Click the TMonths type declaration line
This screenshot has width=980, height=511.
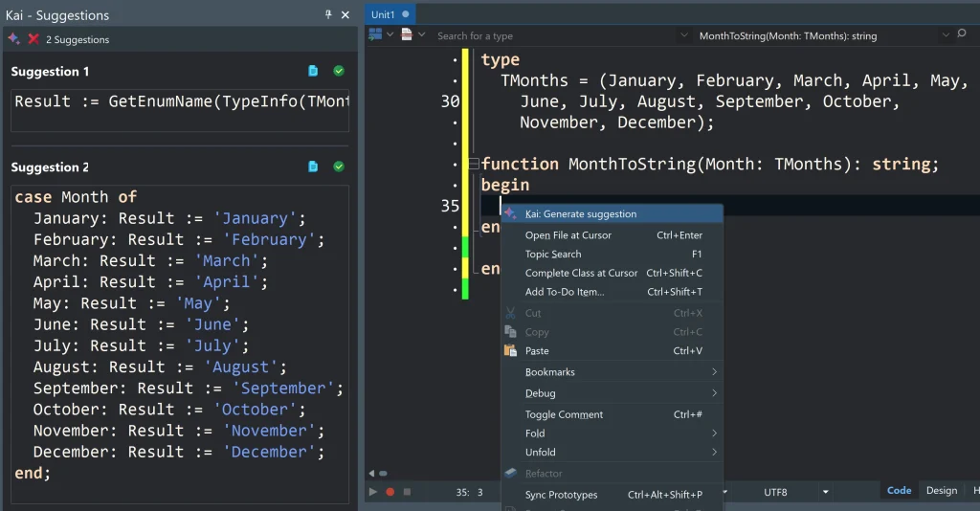(734, 80)
